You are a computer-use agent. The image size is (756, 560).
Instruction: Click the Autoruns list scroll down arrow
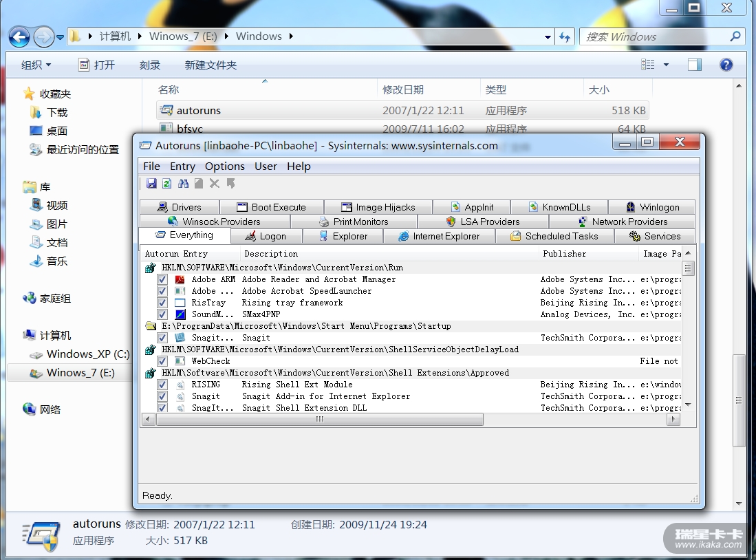click(688, 405)
